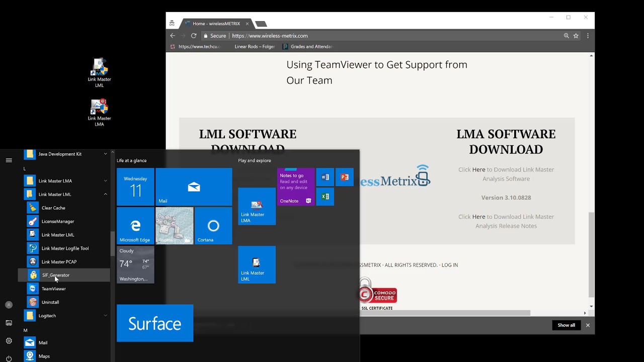Open Settings gear in Start menu
Viewport: 644px width, 362px height.
tap(9, 341)
